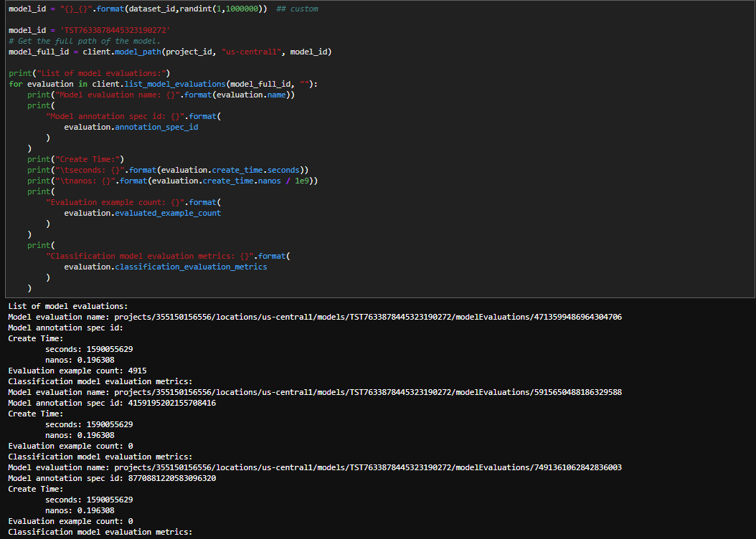Click create_time.seconds in the code

click(255, 170)
